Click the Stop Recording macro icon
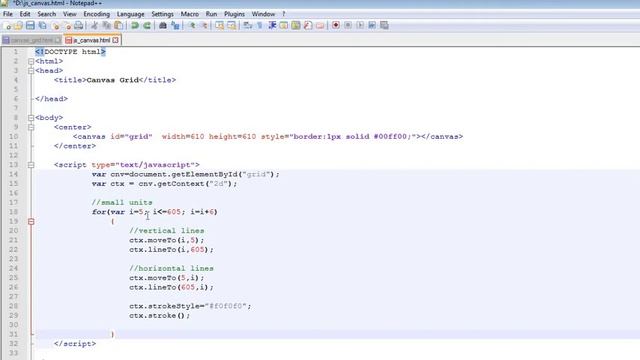This screenshot has height=360, width=640. click(x=348, y=26)
